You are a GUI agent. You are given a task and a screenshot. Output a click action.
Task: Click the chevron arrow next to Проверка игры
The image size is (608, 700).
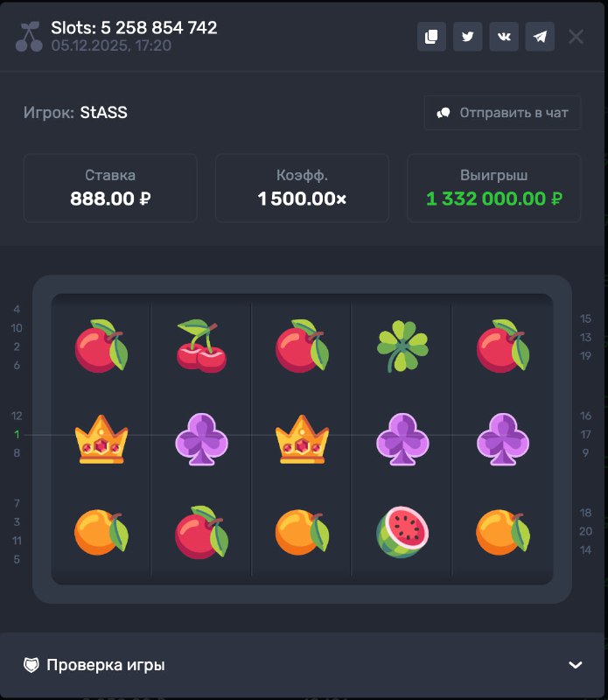click(x=575, y=665)
